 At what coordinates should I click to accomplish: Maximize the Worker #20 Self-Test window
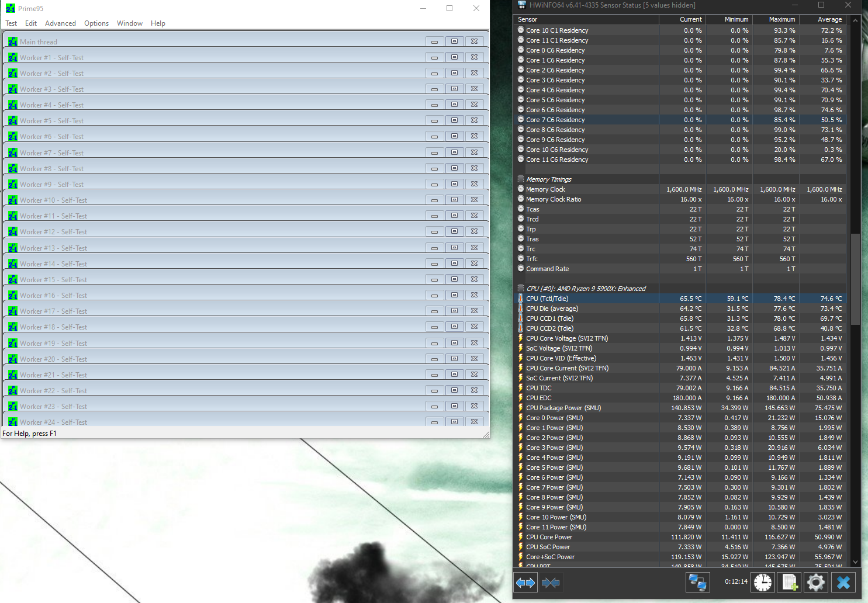tap(454, 359)
